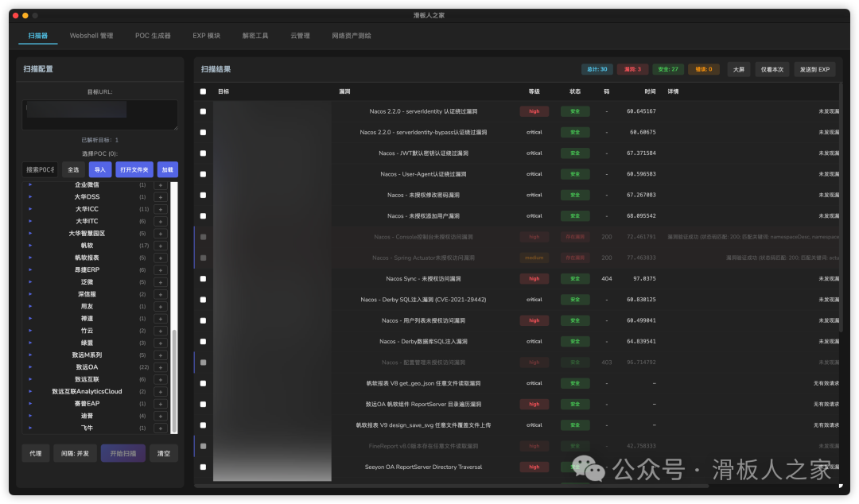
Task: Add the 飞牛 group using its plus icon
Action: pos(161,428)
